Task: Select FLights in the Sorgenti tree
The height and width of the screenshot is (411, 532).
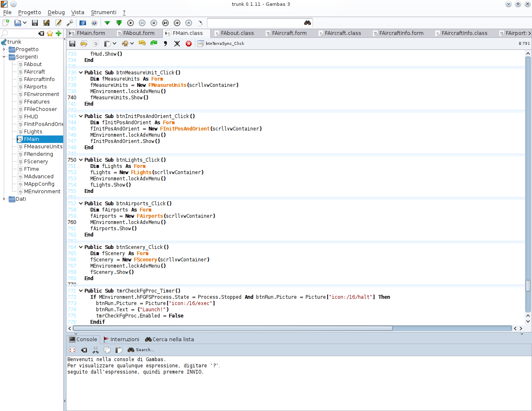Action: tap(33, 132)
